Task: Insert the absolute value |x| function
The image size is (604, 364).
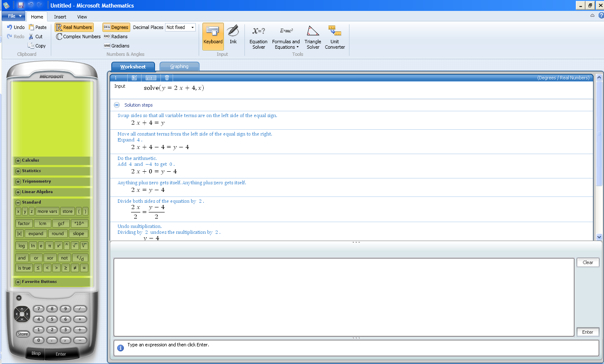Action: [x=19, y=233]
